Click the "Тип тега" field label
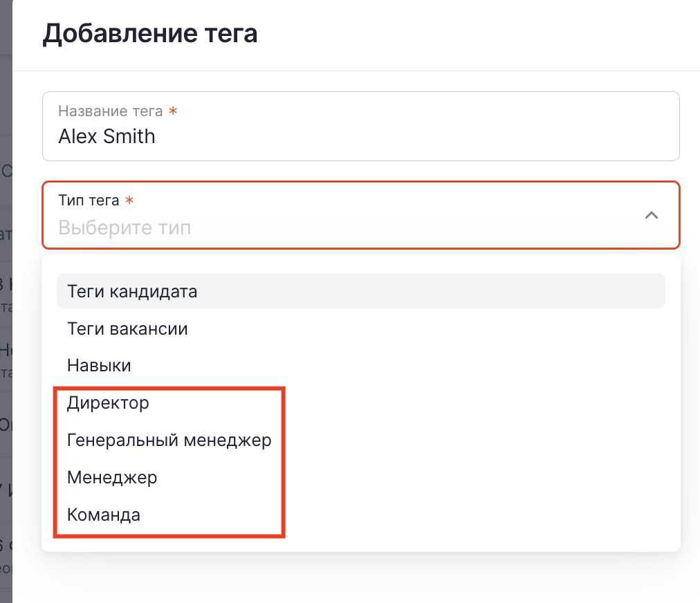The width and height of the screenshot is (700, 603). [89, 201]
